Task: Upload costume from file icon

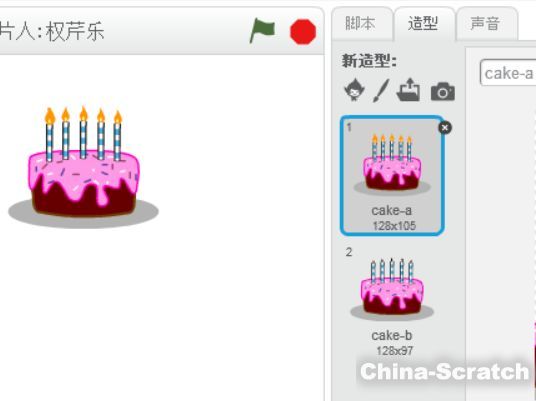Action: pyautogui.click(x=408, y=90)
